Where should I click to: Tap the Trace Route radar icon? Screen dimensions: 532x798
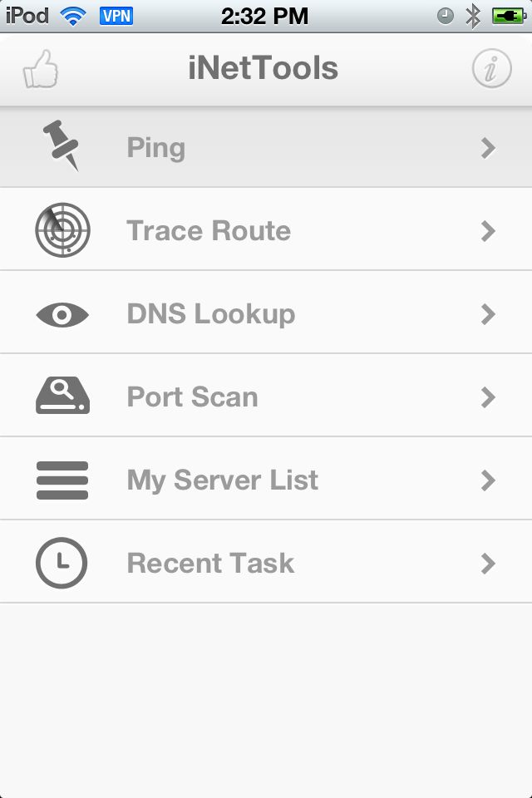(62, 230)
